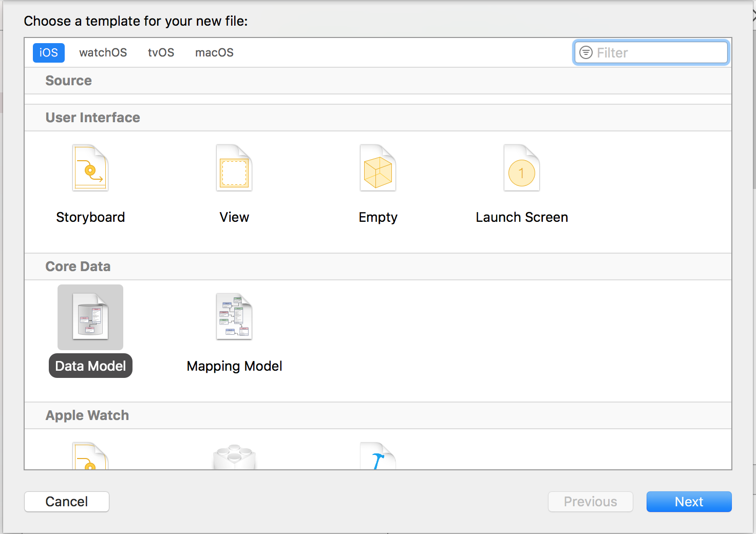Click the Data Model template icon
The height and width of the screenshot is (534, 756).
coord(90,317)
